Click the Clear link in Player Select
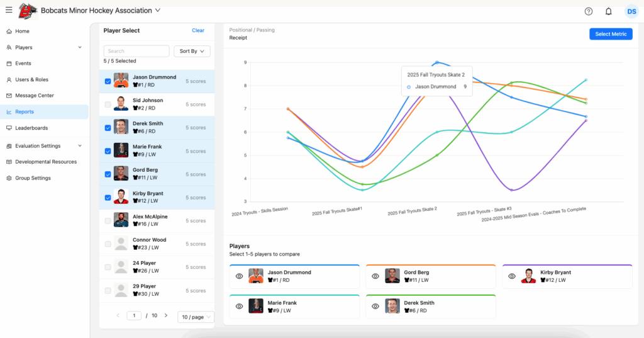Viewport: 644px width, 338px height. point(198,30)
